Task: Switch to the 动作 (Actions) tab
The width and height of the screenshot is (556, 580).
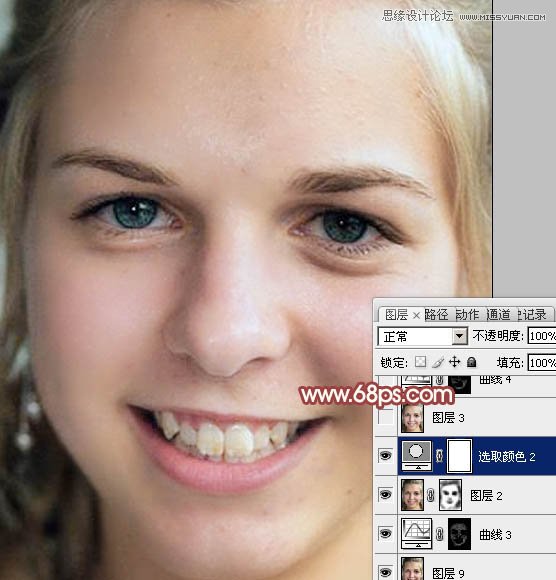Action: 467,315
